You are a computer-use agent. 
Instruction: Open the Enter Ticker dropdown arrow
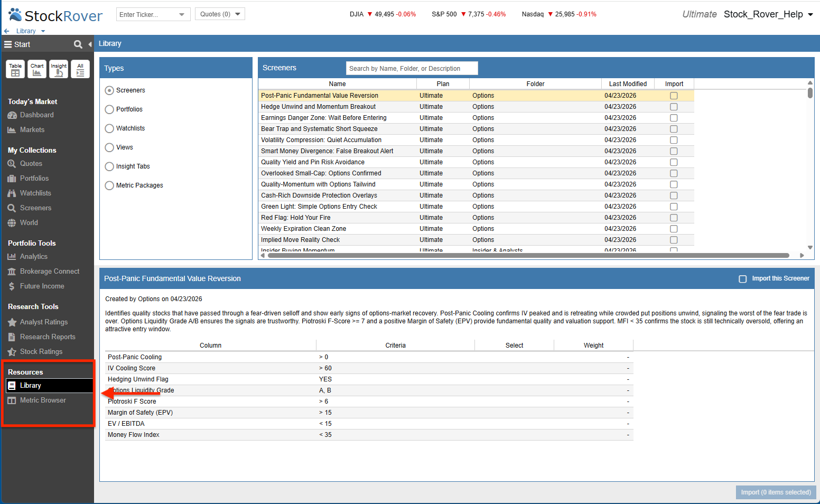[182, 15]
